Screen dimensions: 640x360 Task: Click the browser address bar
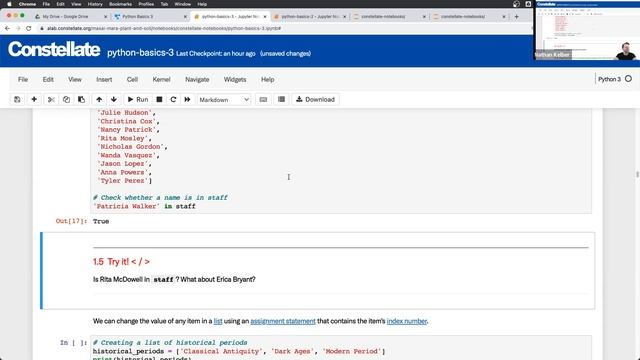(x=282, y=28)
